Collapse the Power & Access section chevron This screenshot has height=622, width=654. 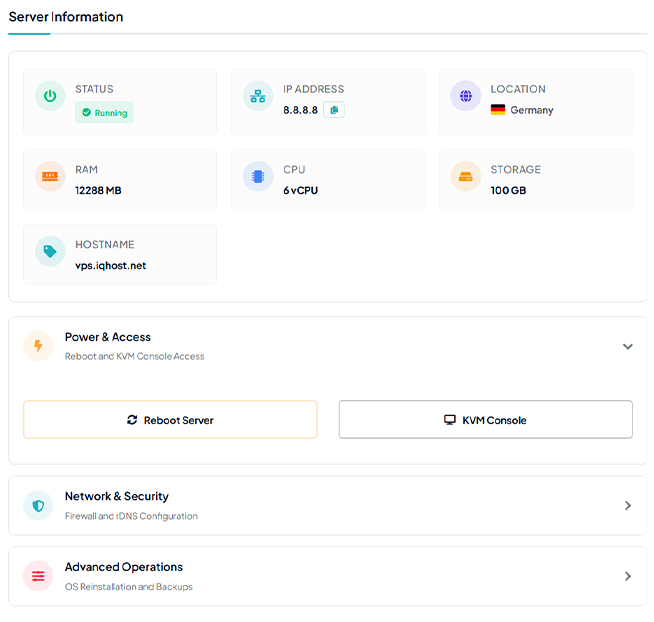(627, 346)
